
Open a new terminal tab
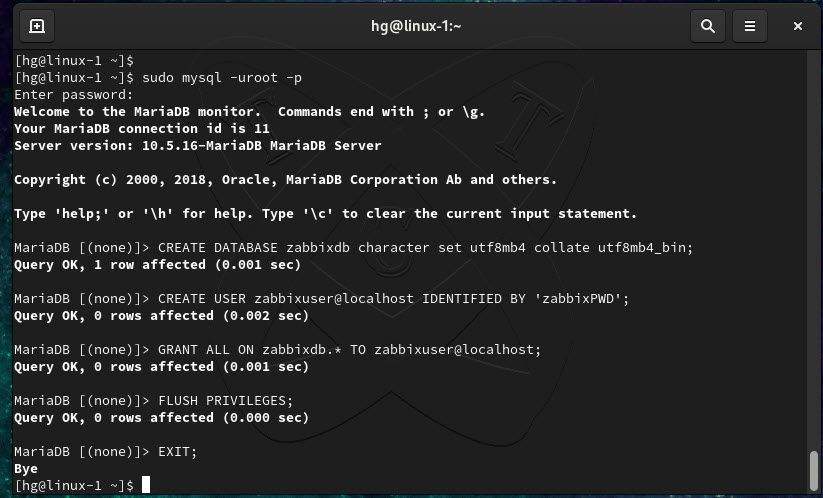[x=37, y=26]
